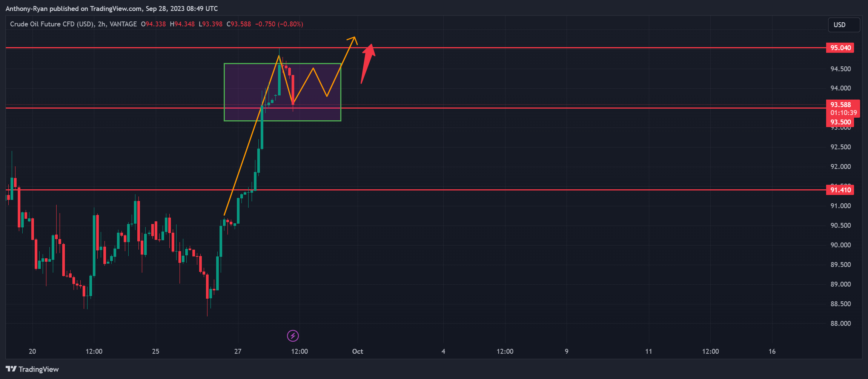Open the USD currency selector
This screenshot has width=868, height=379.
(x=844, y=25)
